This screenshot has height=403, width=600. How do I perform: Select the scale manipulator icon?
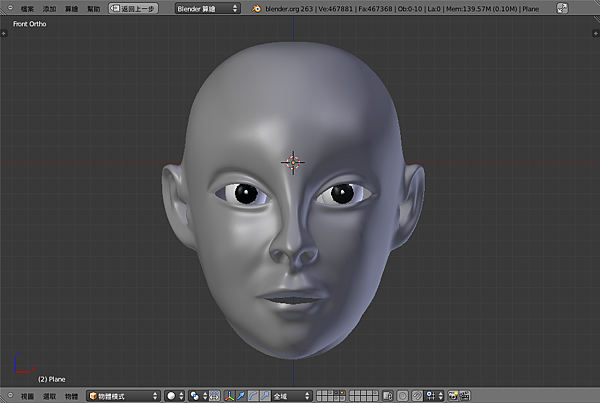pyautogui.click(x=265, y=396)
